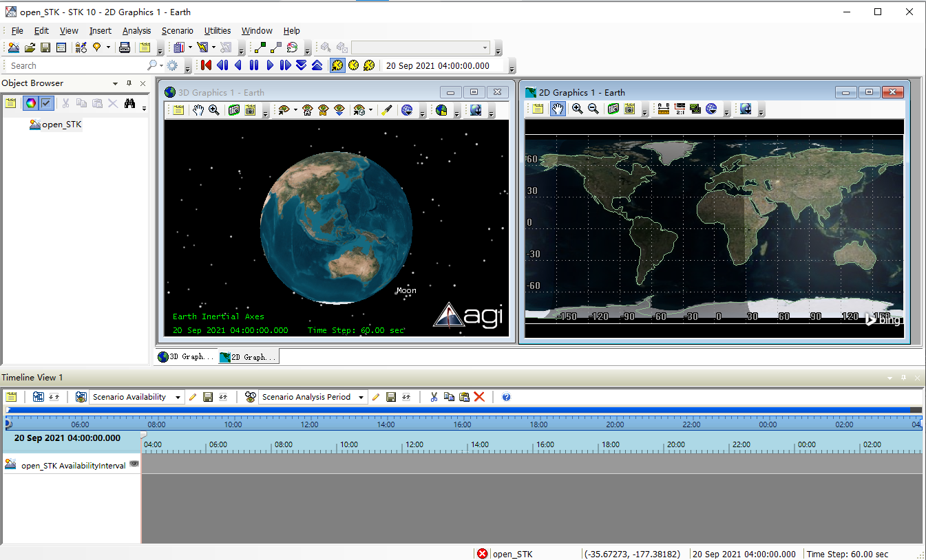Switch to the 3D Graphics window tab

tap(185, 357)
